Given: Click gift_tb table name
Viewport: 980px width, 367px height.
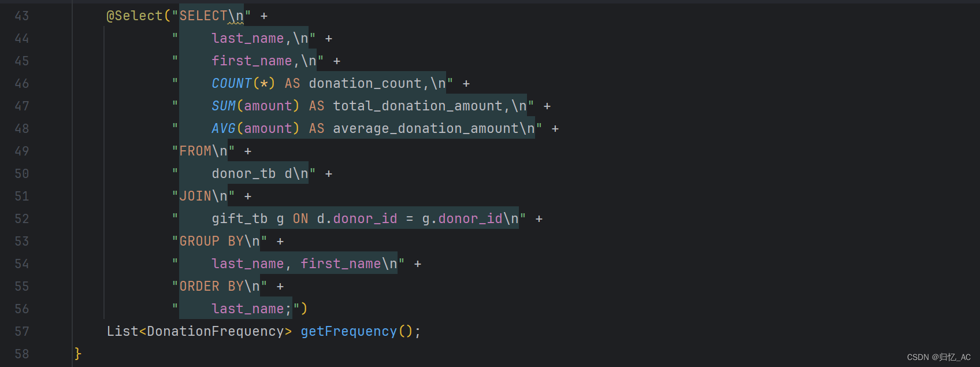Looking at the screenshot, I should pos(240,219).
